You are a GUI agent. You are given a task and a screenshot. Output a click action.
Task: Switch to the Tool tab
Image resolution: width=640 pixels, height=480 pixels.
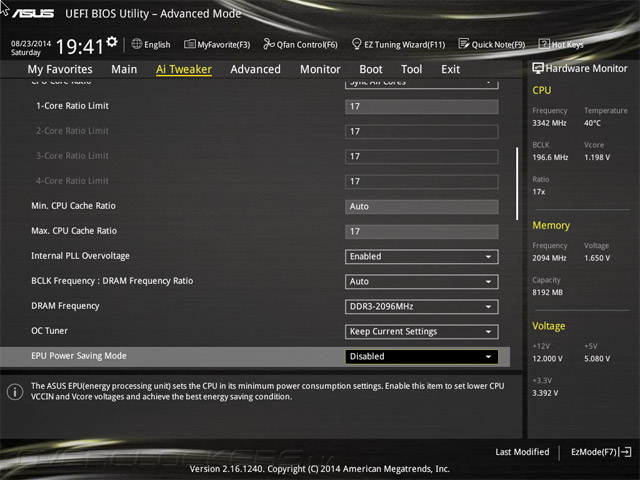(411, 69)
